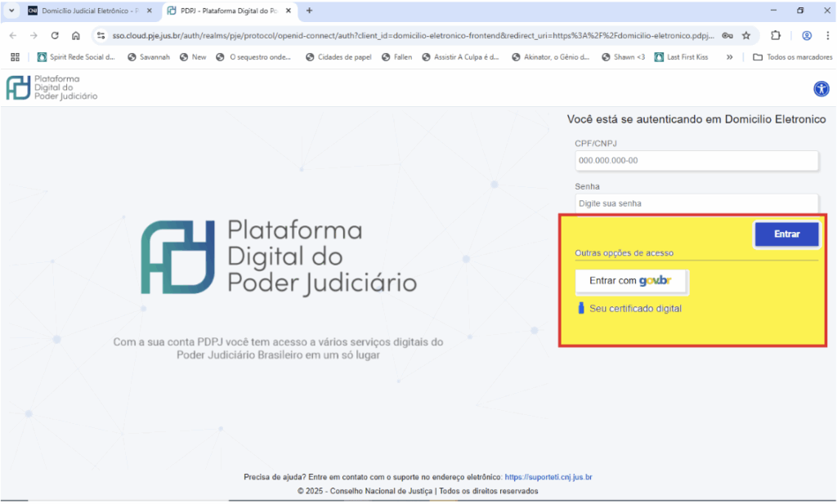Choose Seu certificado digital login option
The image size is (837, 504).
634,309
